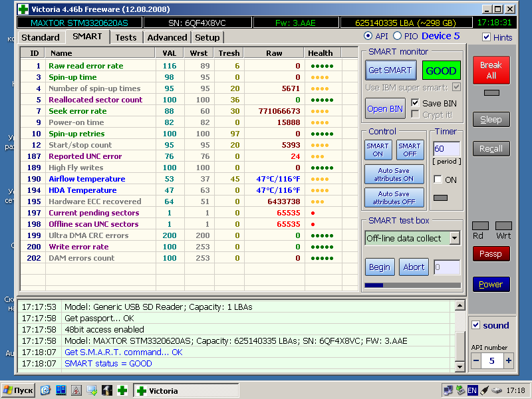Viewport: 532px width, 399px height.
Task: Expand the Off-line data collect dropdown
Action: [454, 238]
